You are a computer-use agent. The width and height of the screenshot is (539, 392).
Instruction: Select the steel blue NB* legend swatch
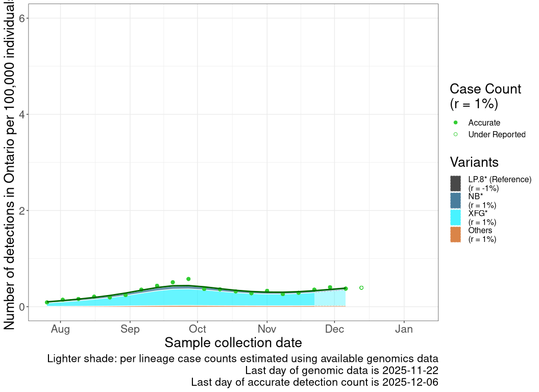(x=455, y=201)
